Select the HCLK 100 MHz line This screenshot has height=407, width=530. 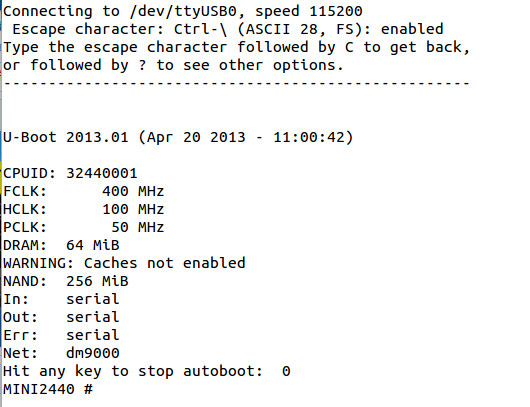tap(83, 209)
